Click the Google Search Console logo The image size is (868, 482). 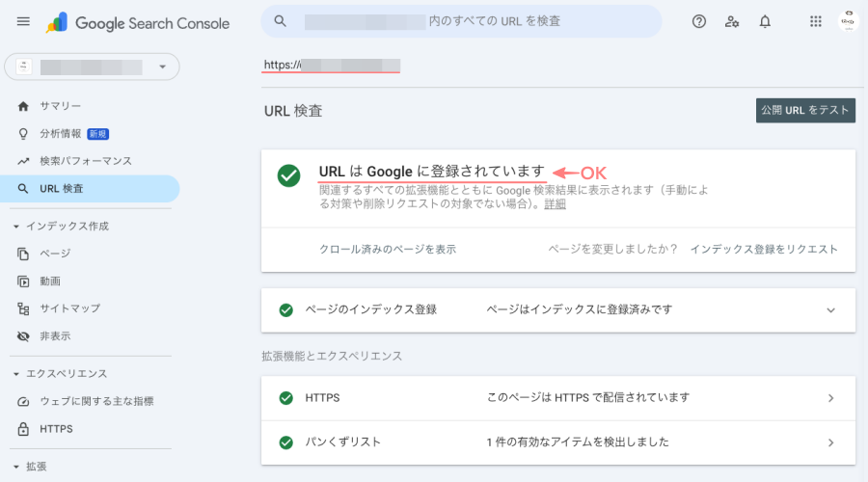[x=137, y=23]
